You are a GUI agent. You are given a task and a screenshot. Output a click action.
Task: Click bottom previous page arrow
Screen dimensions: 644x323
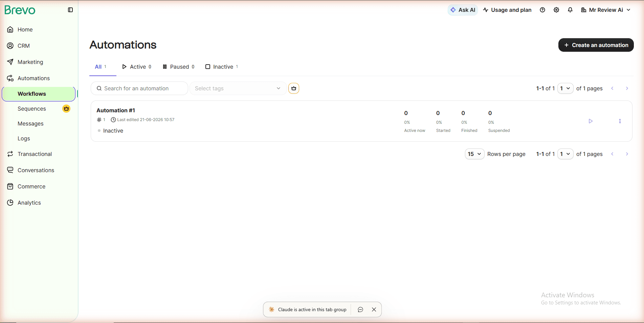click(x=612, y=154)
